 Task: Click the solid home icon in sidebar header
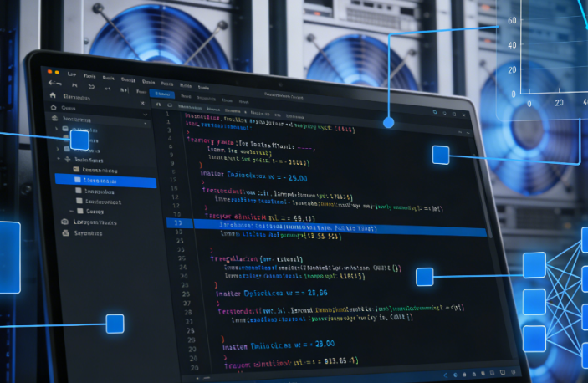pos(53,95)
